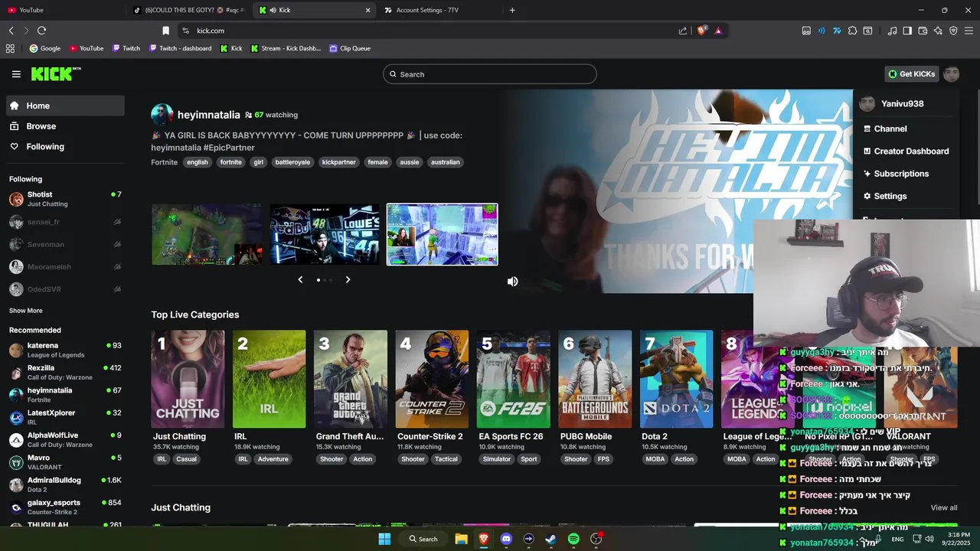Open OBS Studio from the taskbar
The width and height of the screenshot is (980, 551).
[596, 539]
